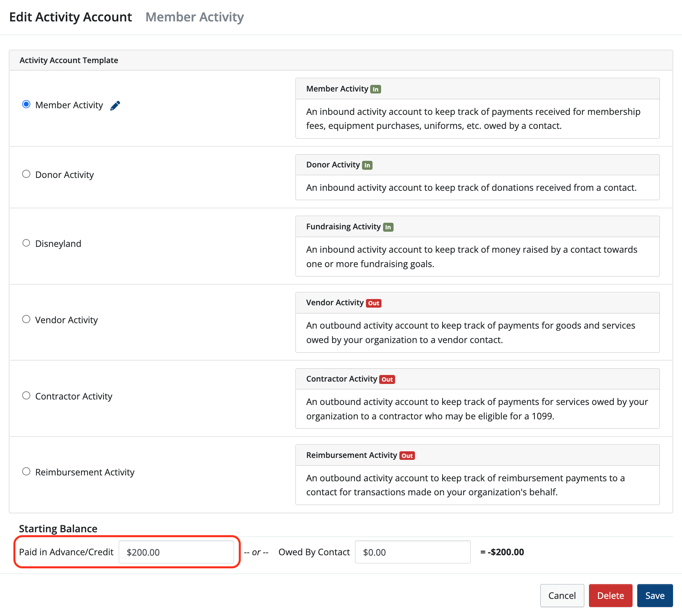Select Contractor Activity as the template
682x616 pixels.
[26, 395]
